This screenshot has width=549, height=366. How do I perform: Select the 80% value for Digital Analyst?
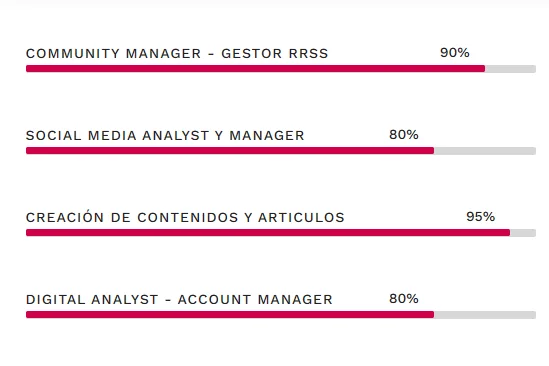coord(404,298)
